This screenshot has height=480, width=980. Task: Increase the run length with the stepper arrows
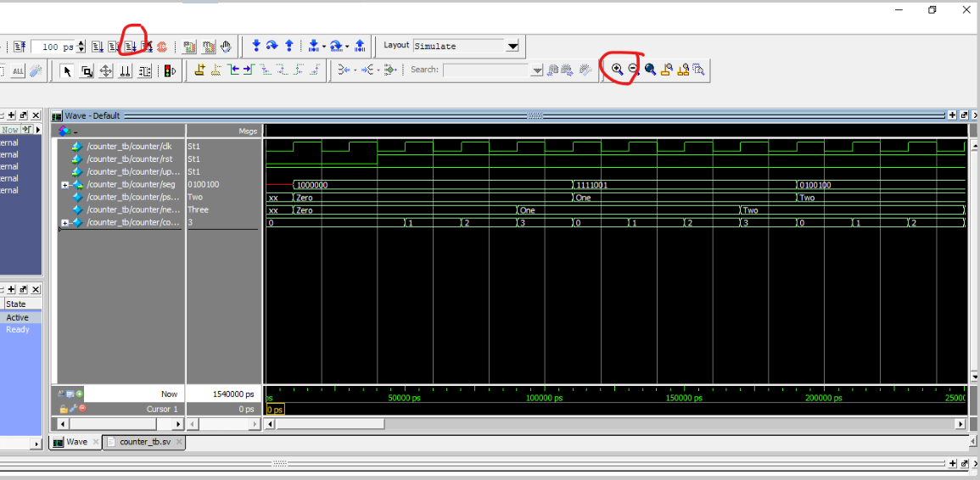tap(81, 42)
